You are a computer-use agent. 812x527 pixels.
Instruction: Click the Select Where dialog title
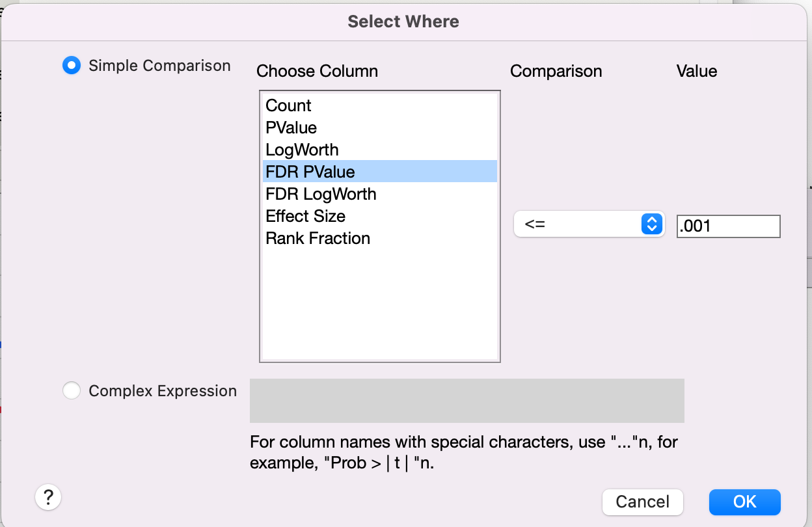(403, 21)
